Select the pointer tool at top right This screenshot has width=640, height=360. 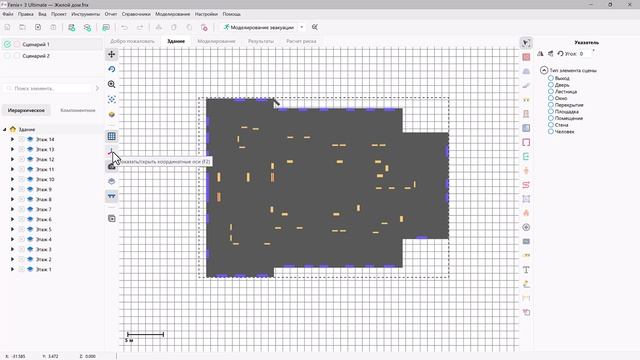click(526, 43)
